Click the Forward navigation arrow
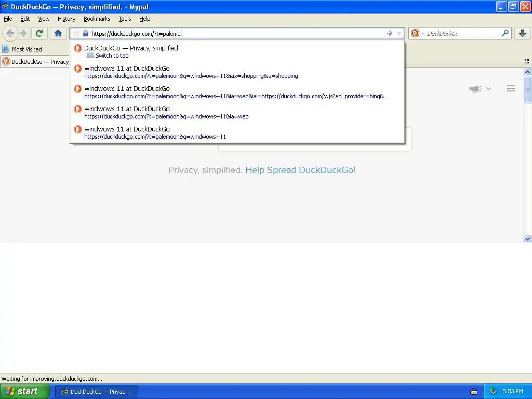 point(23,33)
